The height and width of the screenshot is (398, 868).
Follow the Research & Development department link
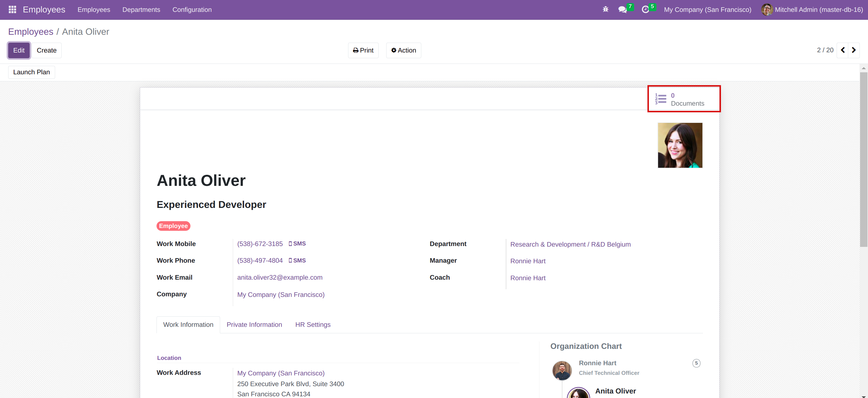[x=570, y=244]
